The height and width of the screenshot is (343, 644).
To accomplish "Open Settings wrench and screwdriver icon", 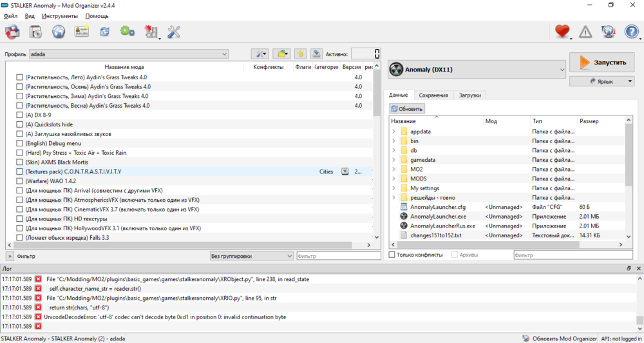I will [x=173, y=32].
